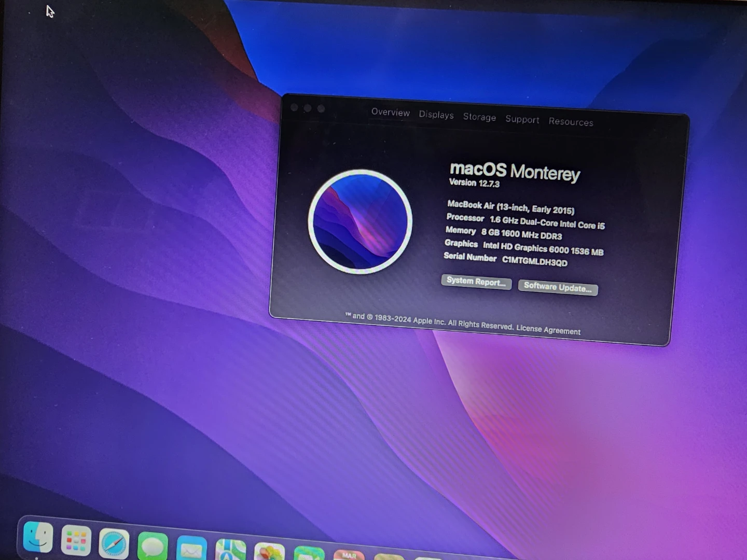Image resolution: width=747 pixels, height=560 pixels.
Task: Switch to the Overview tab
Action: point(390,112)
